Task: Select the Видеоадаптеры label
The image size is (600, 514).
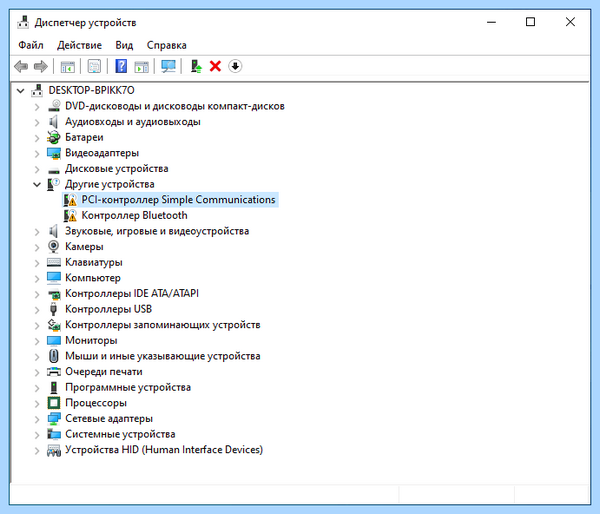Action: tap(102, 153)
